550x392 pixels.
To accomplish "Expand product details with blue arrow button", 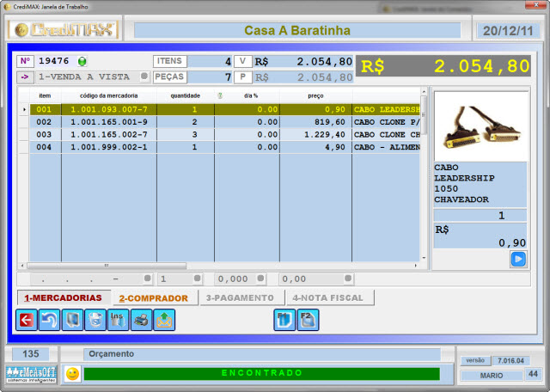I will pyautogui.click(x=517, y=259).
